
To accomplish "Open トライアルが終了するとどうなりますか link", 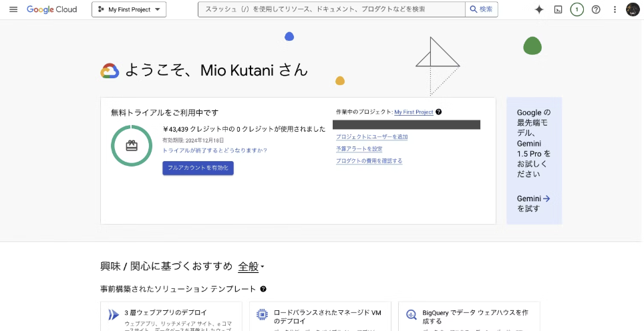I will 215,150.
